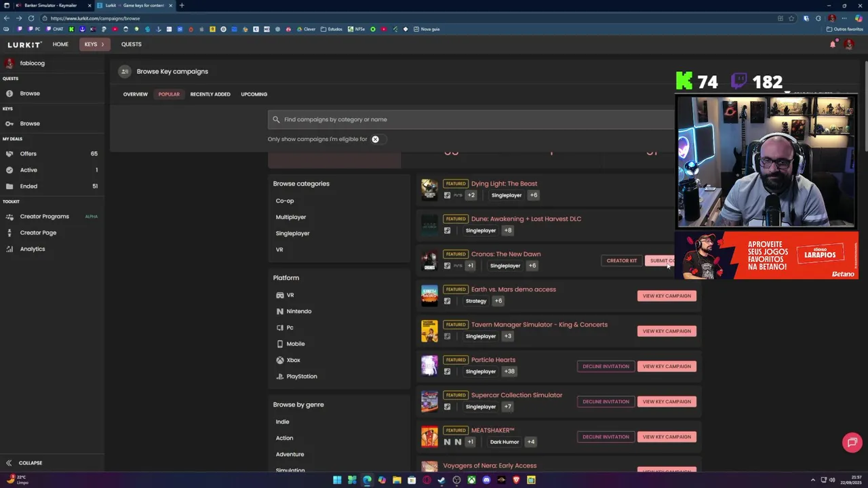868x488 pixels.
Task: Open the notifications bell icon
Action: point(833,44)
